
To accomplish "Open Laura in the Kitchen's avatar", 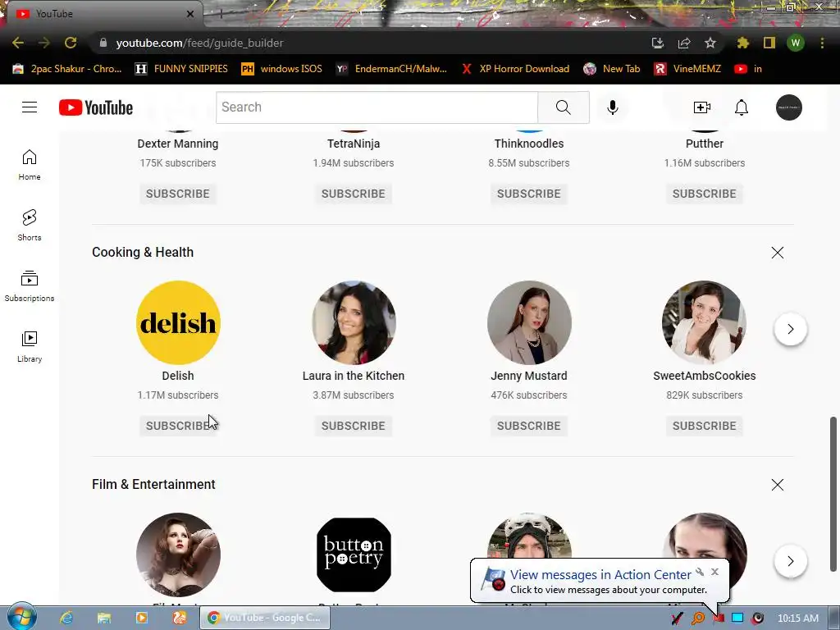I will click(x=354, y=322).
